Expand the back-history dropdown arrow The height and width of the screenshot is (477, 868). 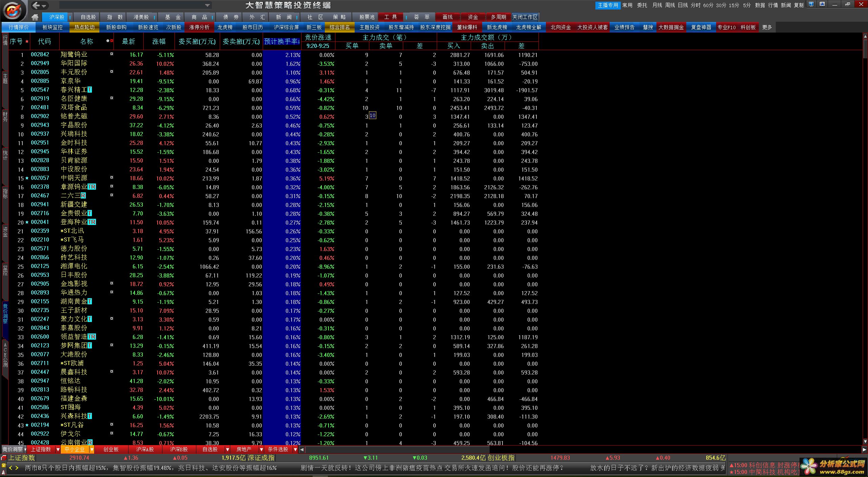coord(44,6)
